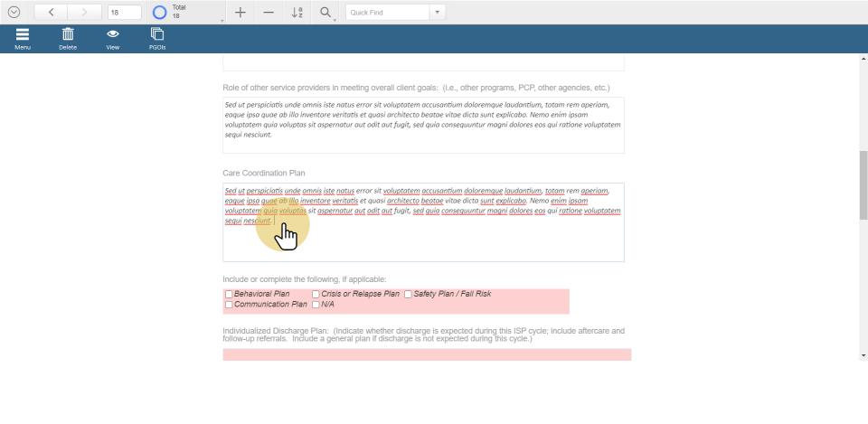Viewport: 868px width, 424px height.
Task: Enable Safety Plan / Fall Risk checkbox
Action: point(408,295)
